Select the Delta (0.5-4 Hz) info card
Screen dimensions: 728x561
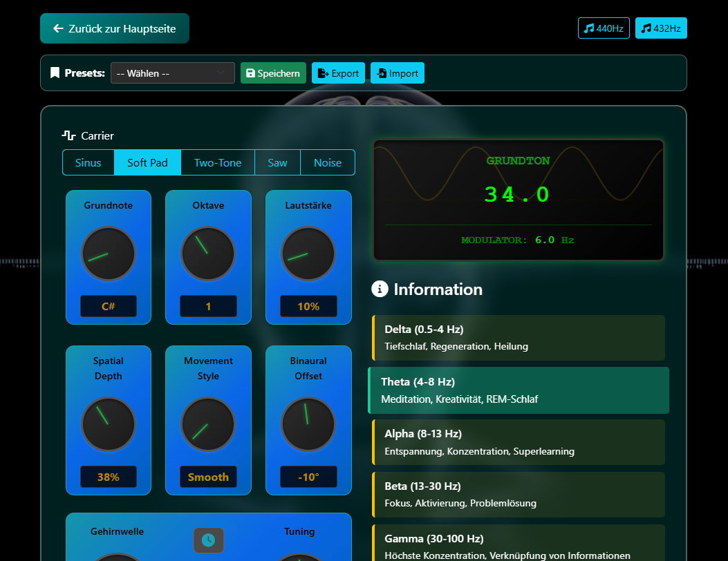pos(519,338)
